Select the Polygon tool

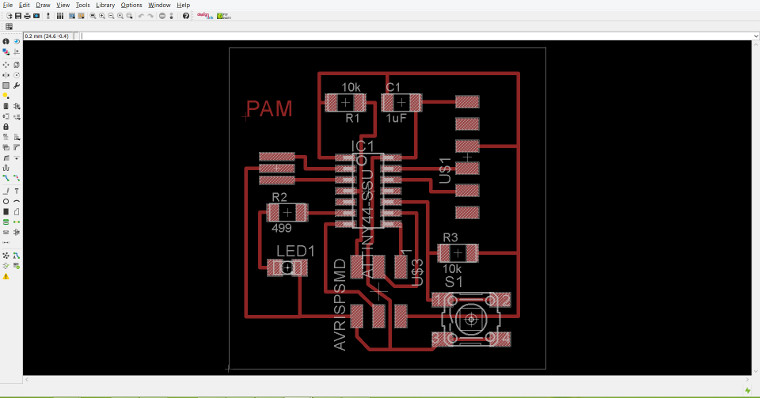tap(16, 212)
